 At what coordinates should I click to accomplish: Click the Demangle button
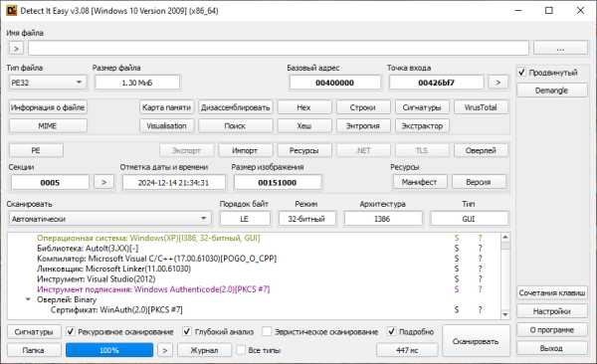[x=551, y=91]
